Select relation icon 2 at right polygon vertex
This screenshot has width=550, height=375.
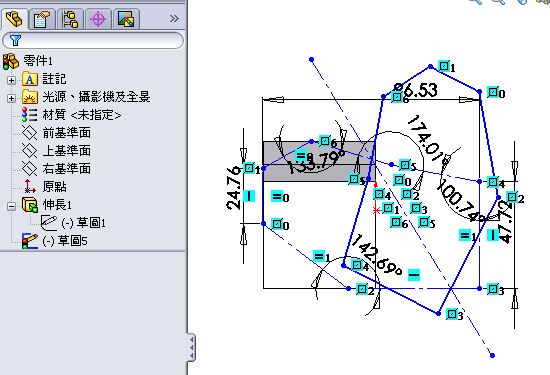coord(512,197)
